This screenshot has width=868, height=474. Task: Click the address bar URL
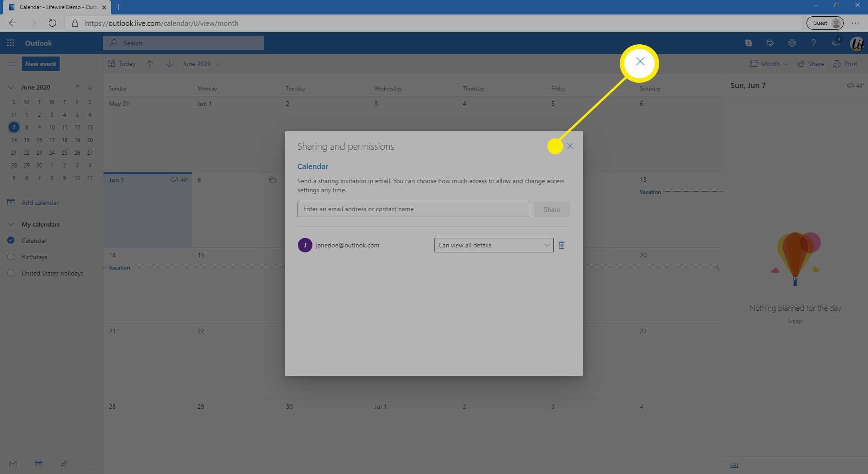coord(161,23)
